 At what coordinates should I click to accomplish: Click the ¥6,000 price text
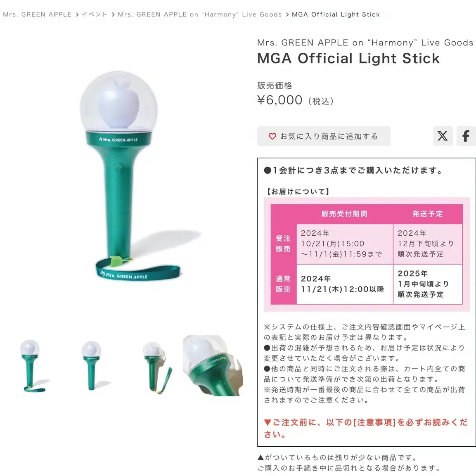[x=279, y=100]
